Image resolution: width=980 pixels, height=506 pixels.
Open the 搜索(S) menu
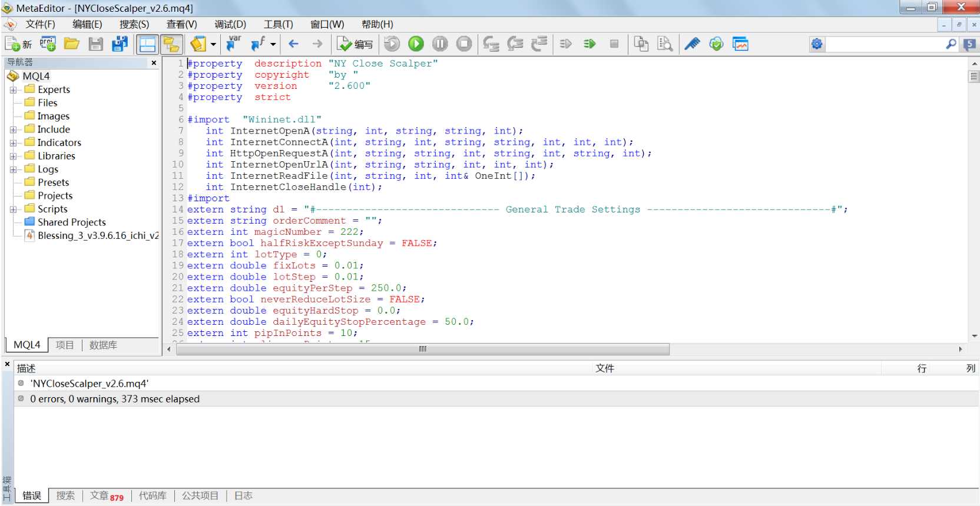[134, 24]
